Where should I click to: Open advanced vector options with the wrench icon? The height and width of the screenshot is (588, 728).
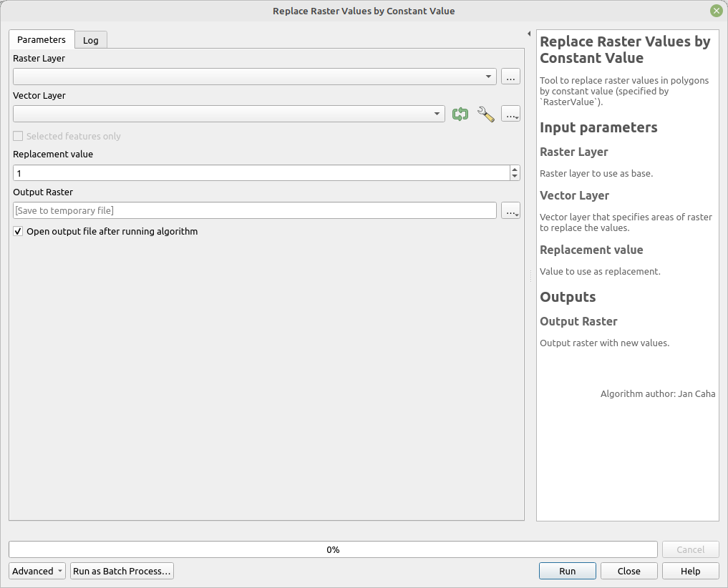486,114
